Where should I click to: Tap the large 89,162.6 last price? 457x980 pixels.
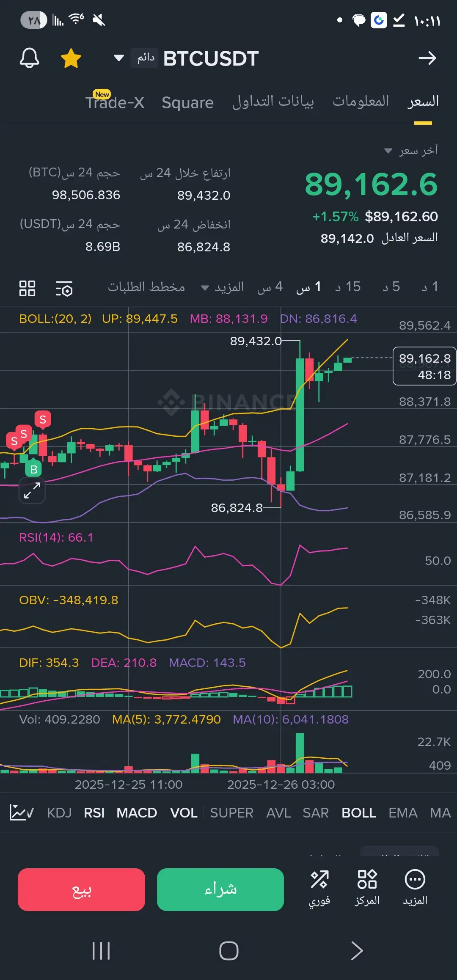pyautogui.click(x=371, y=184)
